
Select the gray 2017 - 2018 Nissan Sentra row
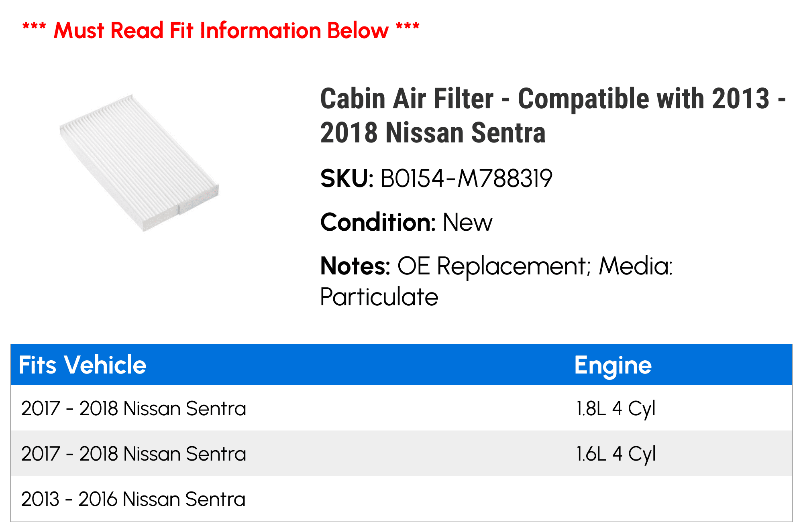401,453
